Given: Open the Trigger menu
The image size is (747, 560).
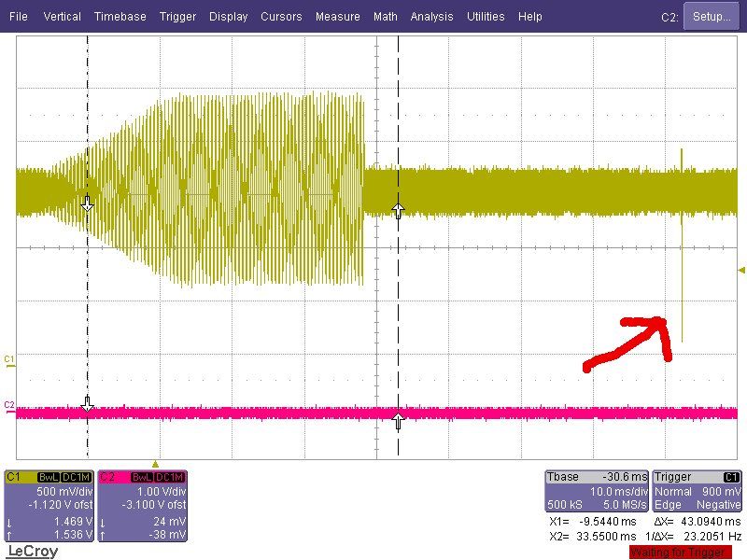Looking at the screenshot, I should [x=177, y=17].
